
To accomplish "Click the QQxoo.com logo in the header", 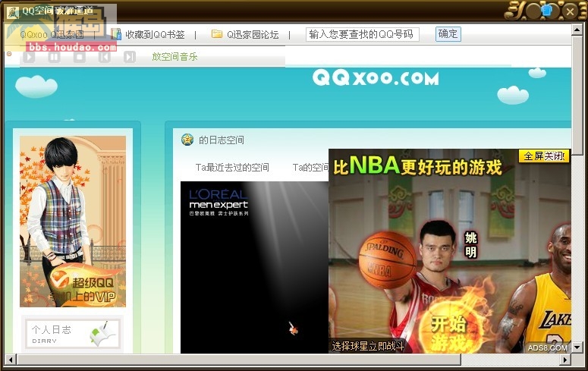I will click(x=376, y=78).
